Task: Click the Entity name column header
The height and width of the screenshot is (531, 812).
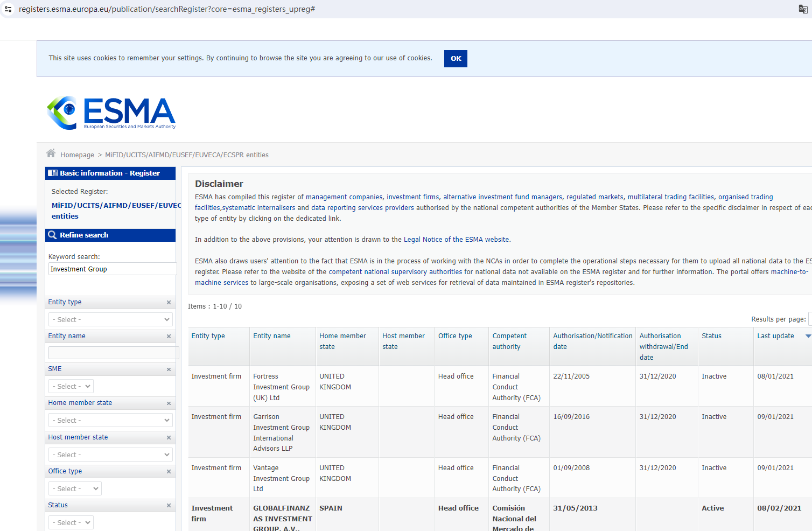Action: tap(272, 336)
